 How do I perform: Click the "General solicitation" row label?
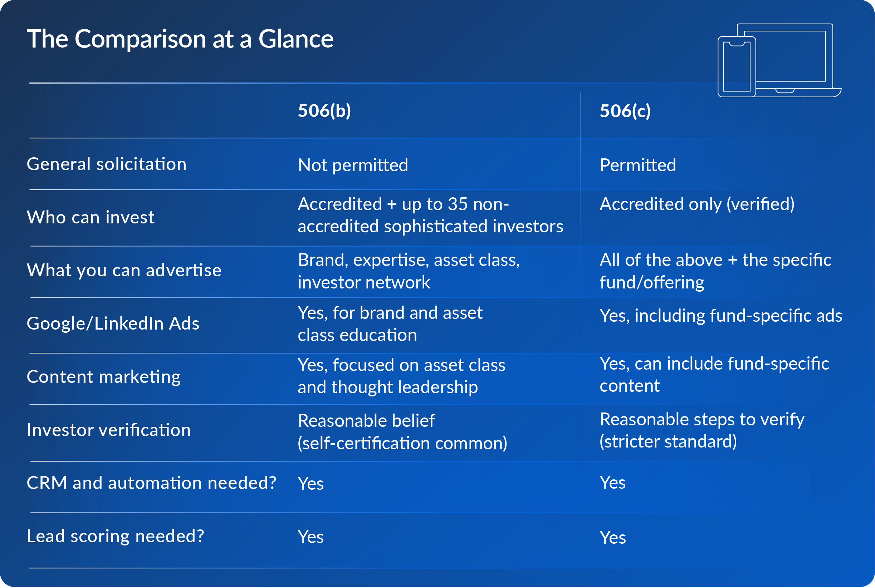(107, 164)
